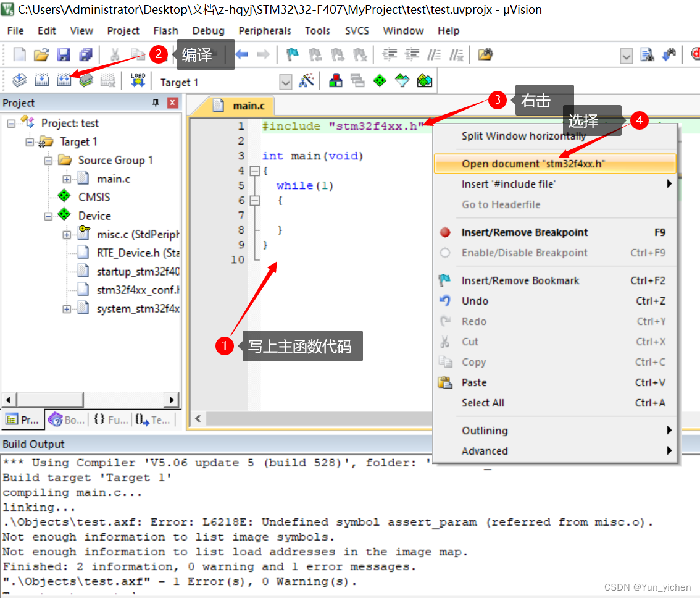This screenshot has height=598, width=700.
Task: Switch to Books tab in Project panel
Action: tap(66, 419)
